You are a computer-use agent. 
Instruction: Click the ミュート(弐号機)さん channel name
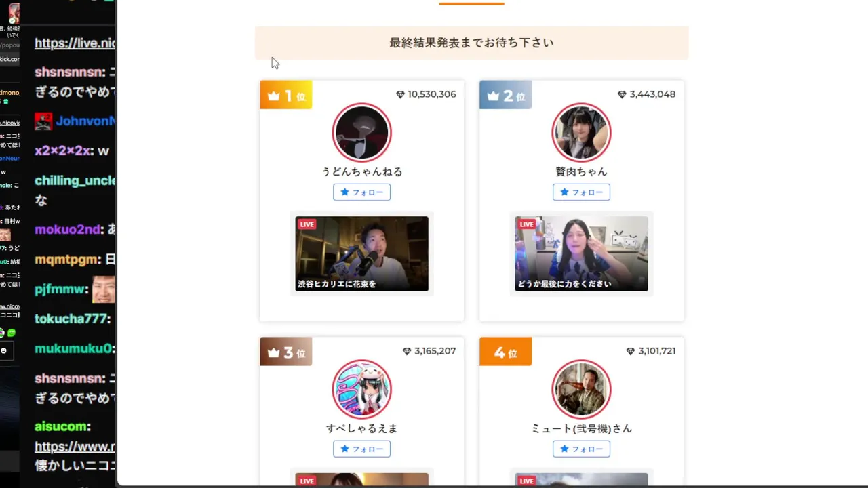click(x=581, y=428)
